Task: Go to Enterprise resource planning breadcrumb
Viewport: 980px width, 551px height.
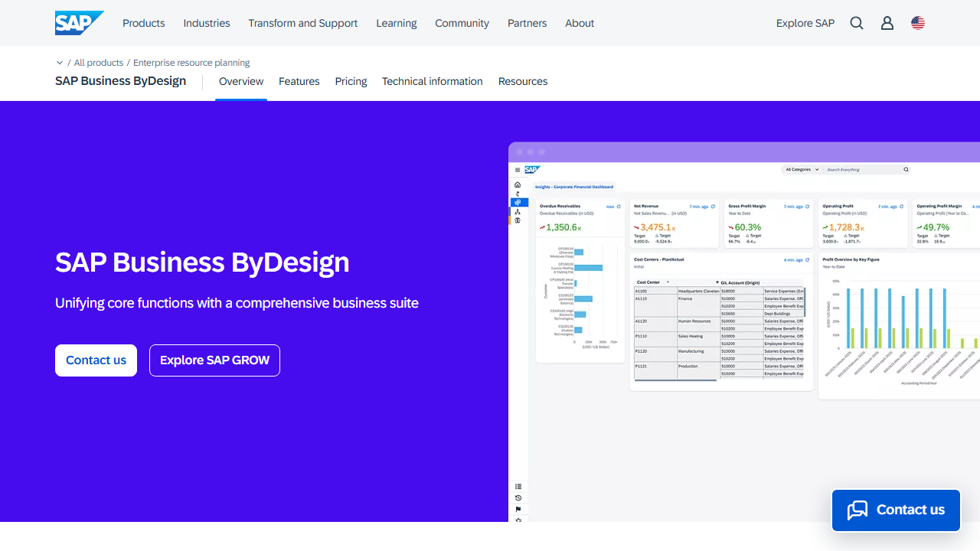Action: [191, 63]
